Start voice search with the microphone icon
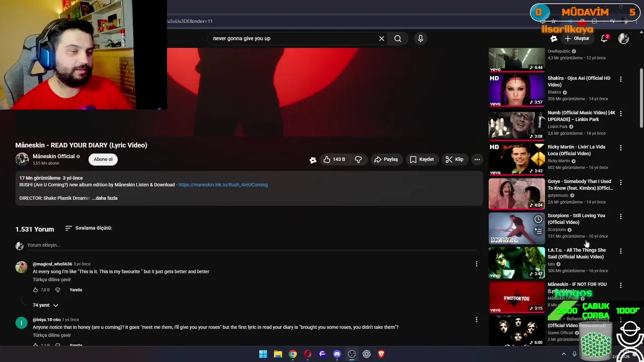The width and height of the screenshot is (644, 362). (421, 38)
